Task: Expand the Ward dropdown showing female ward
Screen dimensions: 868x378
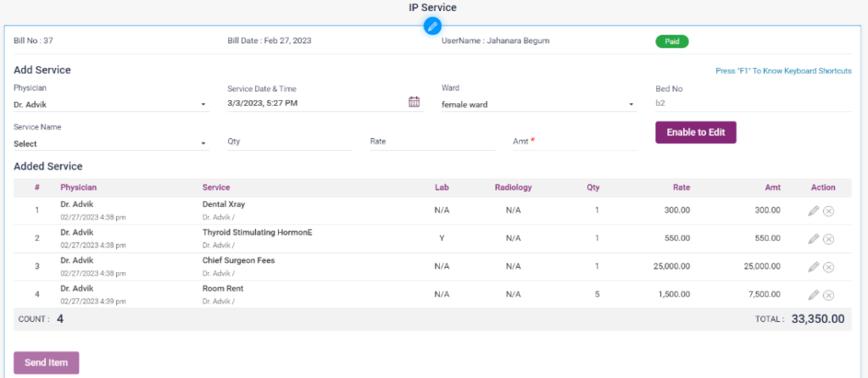Action: coord(538,104)
